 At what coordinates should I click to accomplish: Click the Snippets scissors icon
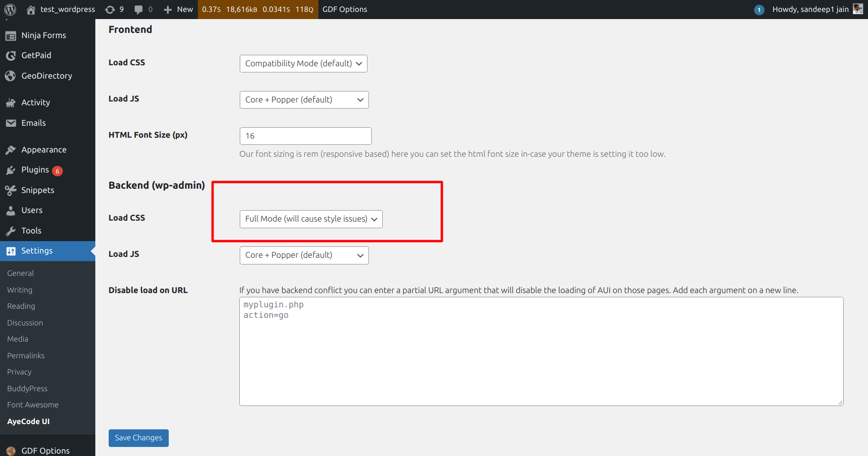point(10,190)
